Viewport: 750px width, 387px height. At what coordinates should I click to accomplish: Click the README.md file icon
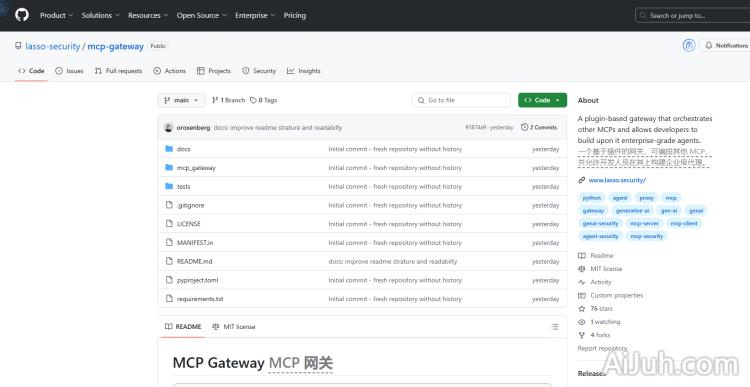point(169,261)
